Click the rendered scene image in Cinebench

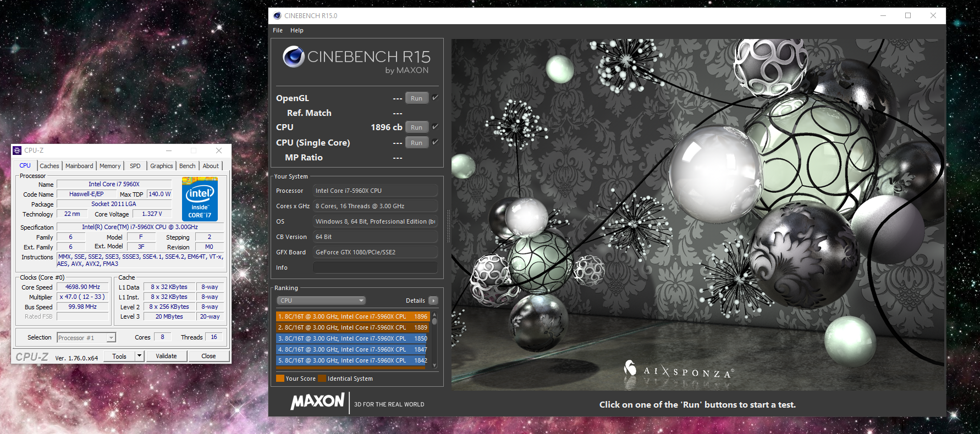click(x=698, y=214)
